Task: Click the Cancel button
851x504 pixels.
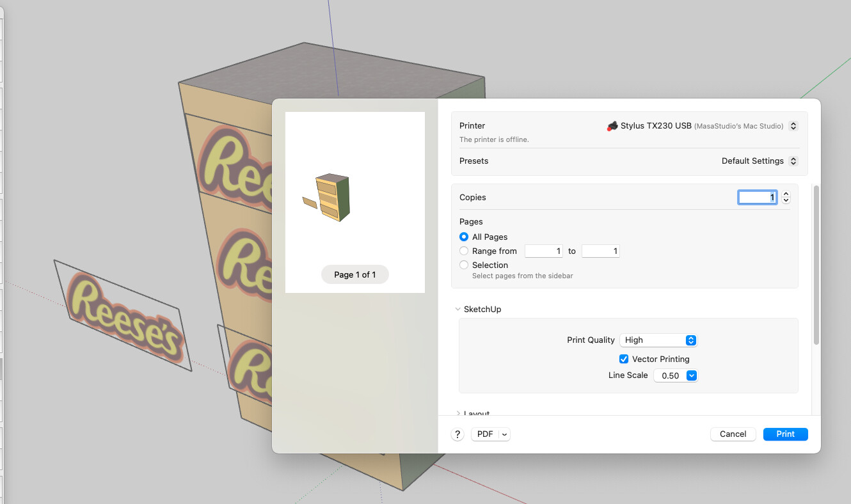Action: click(733, 434)
